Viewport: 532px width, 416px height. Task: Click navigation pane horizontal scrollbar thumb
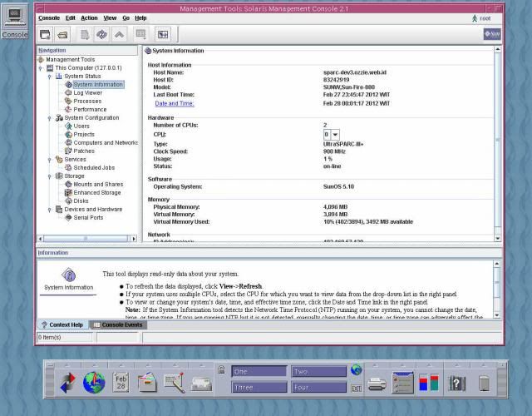[x=86, y=239]
